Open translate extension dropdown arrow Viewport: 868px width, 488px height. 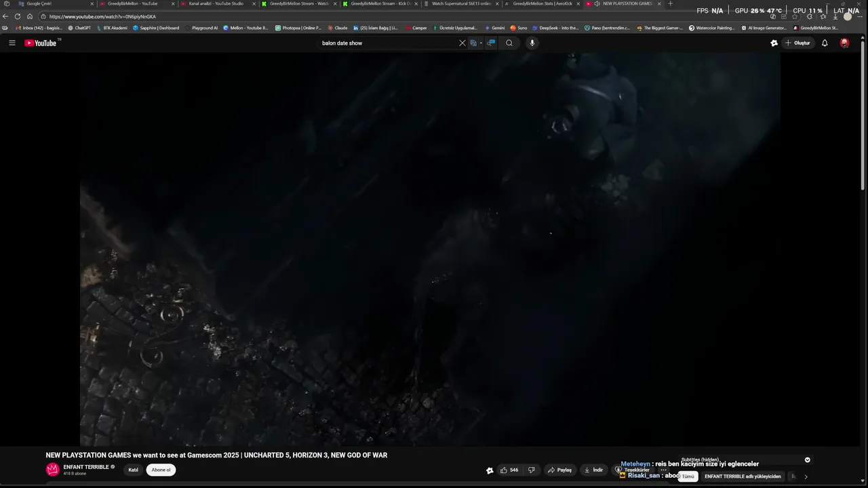[x=481, y=43]
